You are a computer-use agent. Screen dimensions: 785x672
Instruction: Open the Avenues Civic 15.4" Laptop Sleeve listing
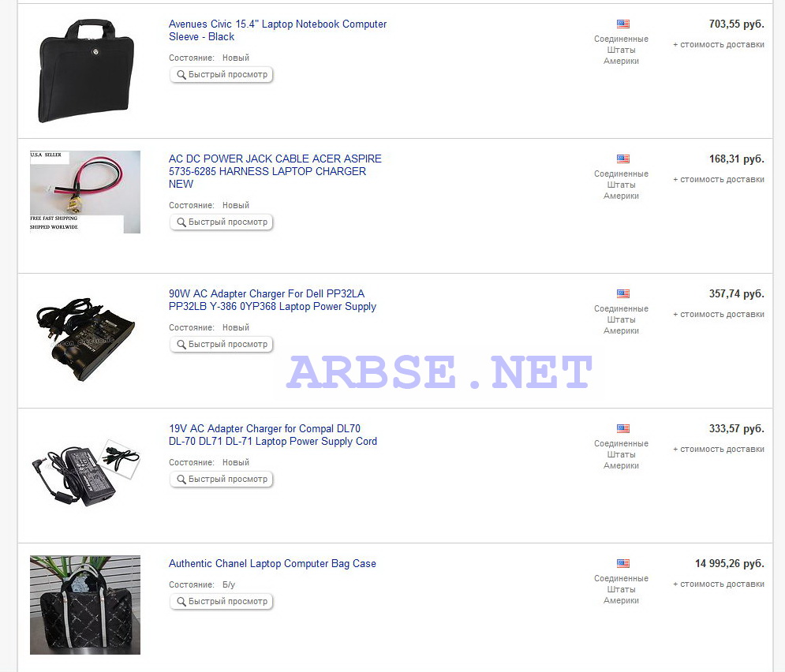tap(278, 30)
